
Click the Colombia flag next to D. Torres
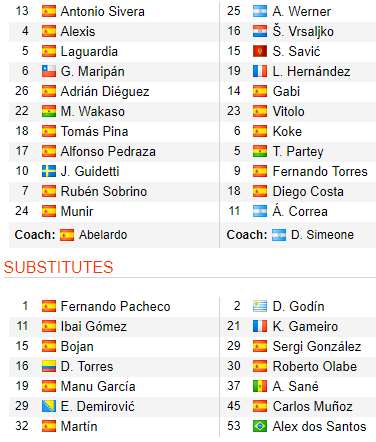[x=49, y=366]
